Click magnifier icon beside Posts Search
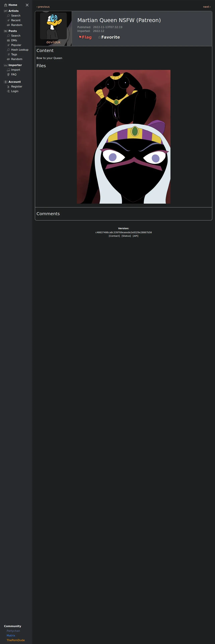 [x=9, y=36]
